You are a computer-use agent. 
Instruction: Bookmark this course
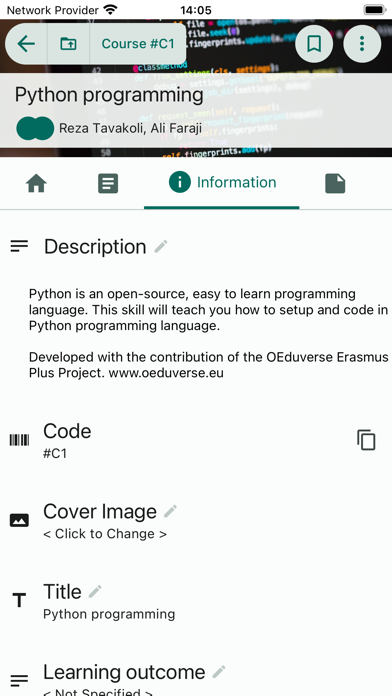(314, 44)
